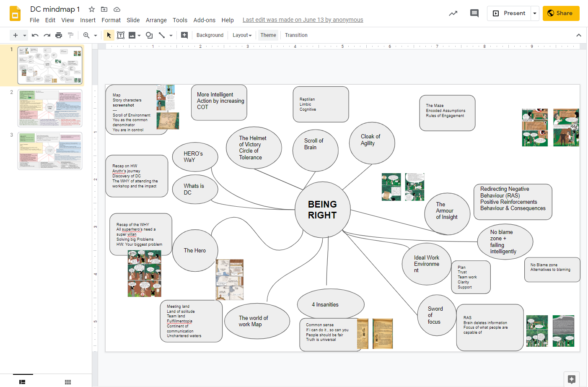Image resolution: width=588 pixels, height=387 pixels.
Task: Switch to grid view of slides
Action: 68,382
